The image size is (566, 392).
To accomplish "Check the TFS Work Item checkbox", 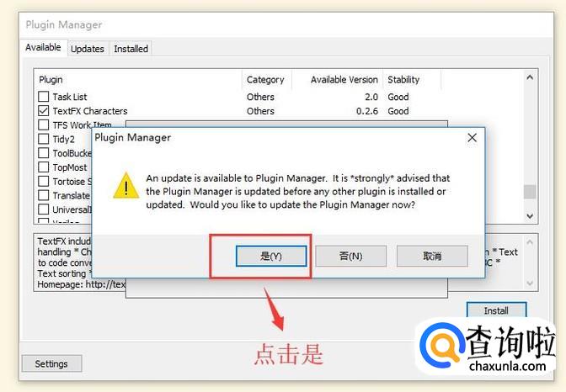I will [43, 124].
